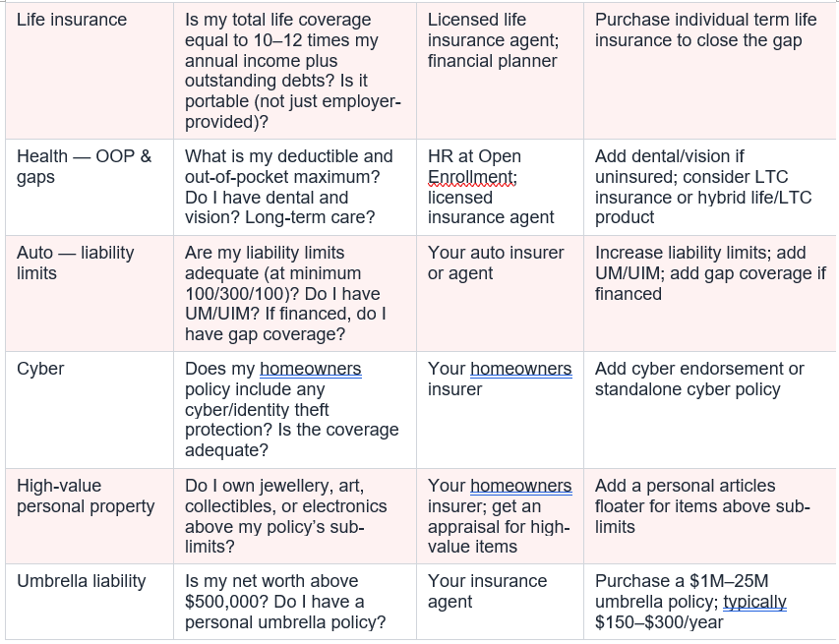
Task: Select 'Is my net worth above $500,000' cell
Action: click(295, 602)
